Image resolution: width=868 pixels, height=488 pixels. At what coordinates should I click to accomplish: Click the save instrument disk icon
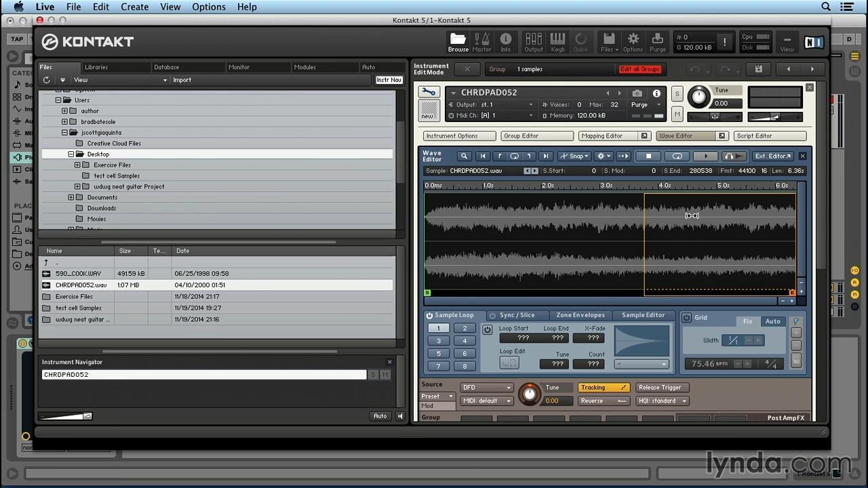[x=758, y=69]
